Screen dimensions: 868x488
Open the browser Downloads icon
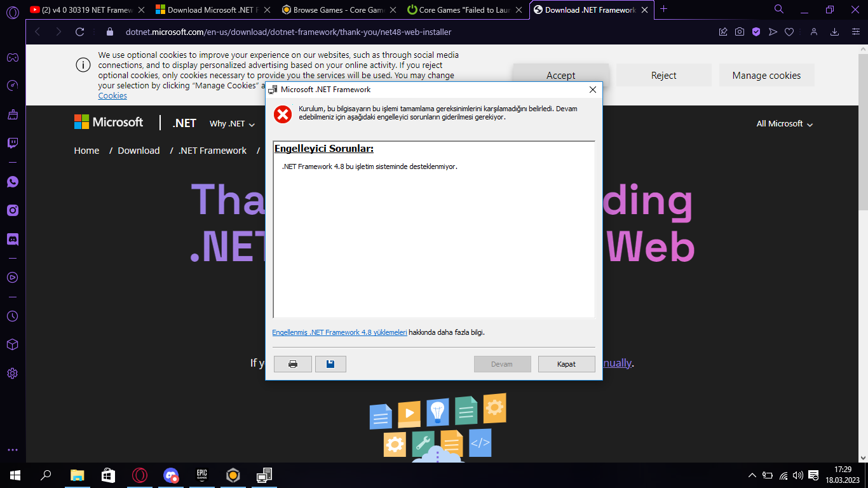click(835, 32)
